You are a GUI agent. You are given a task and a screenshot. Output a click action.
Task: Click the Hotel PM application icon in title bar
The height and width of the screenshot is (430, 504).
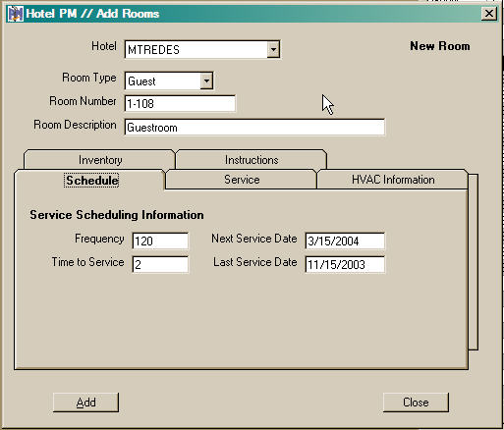[16, 14]
